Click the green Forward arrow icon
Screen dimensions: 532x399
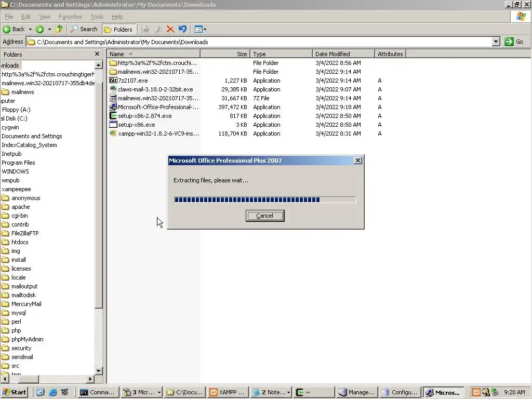pyautogui.click(x=39, y=29)
